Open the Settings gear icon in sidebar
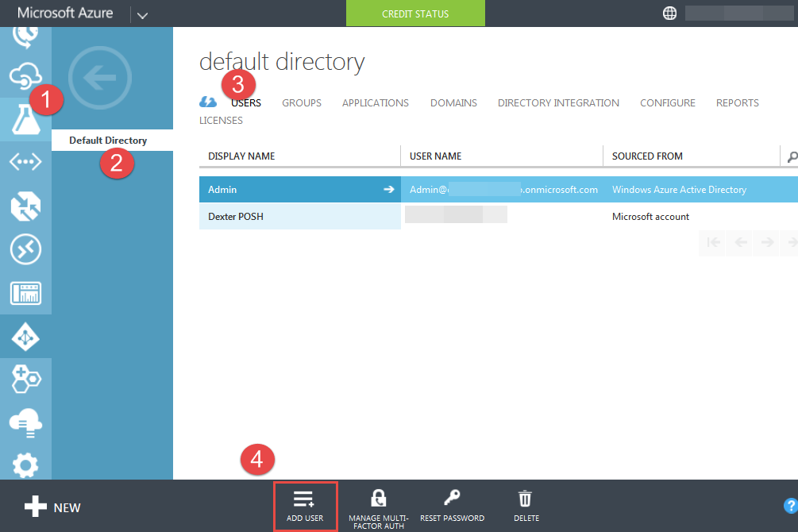 25,465
